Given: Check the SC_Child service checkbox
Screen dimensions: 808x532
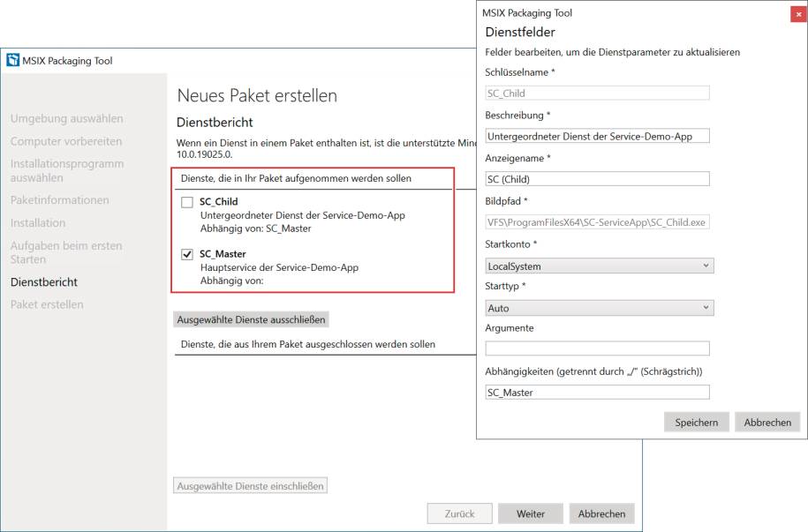Looking at the screenshot, I should 187,202.
